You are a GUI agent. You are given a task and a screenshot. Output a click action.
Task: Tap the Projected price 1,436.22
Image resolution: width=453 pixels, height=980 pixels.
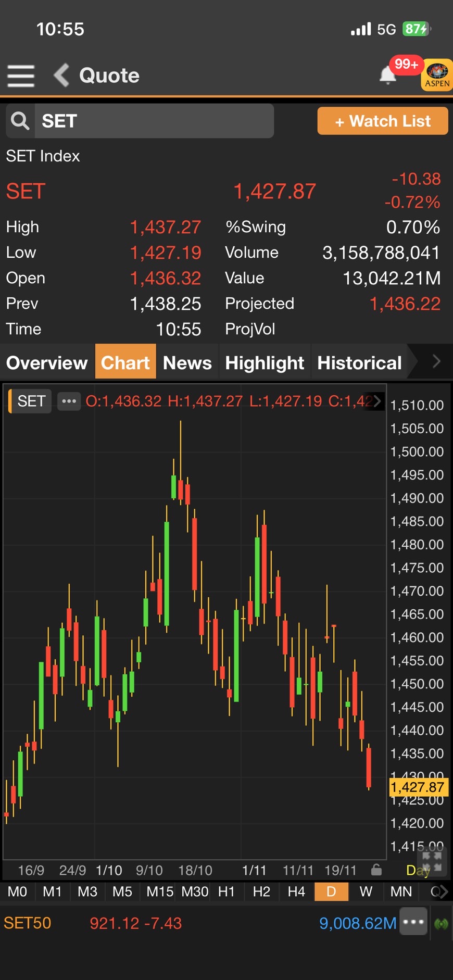(x=405, y=304)
